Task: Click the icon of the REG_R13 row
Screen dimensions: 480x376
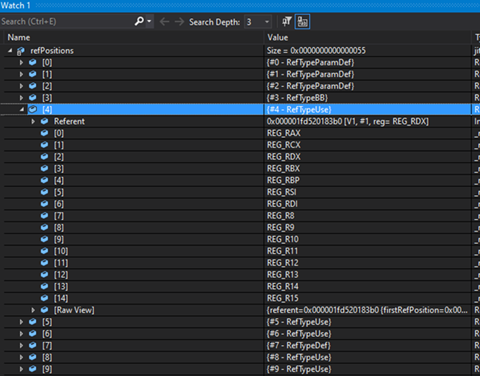Action: tap(44, 275)
